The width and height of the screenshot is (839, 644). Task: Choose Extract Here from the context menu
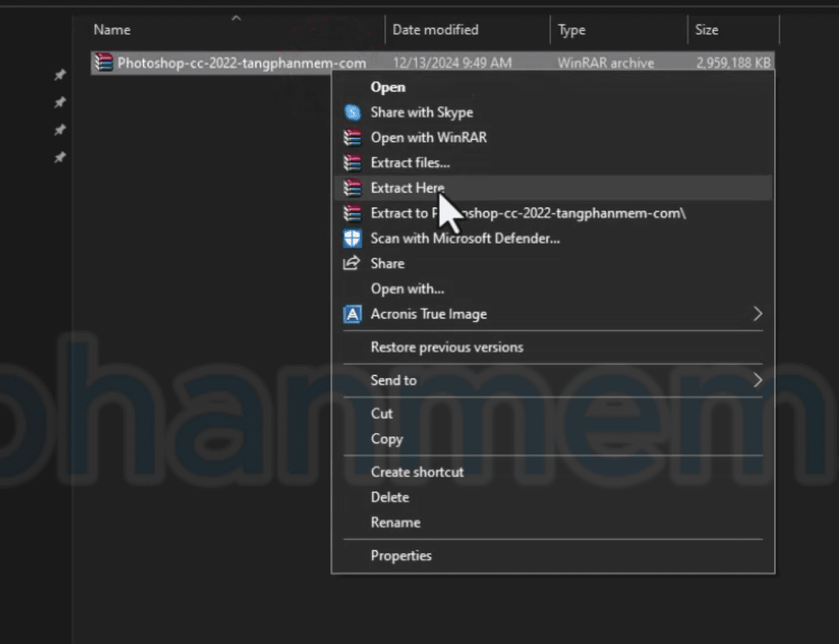(407, 188)
